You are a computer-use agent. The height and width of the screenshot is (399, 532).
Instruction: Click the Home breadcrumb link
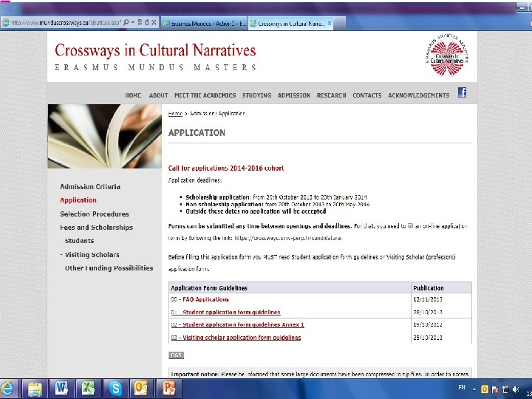coord(175,114)
